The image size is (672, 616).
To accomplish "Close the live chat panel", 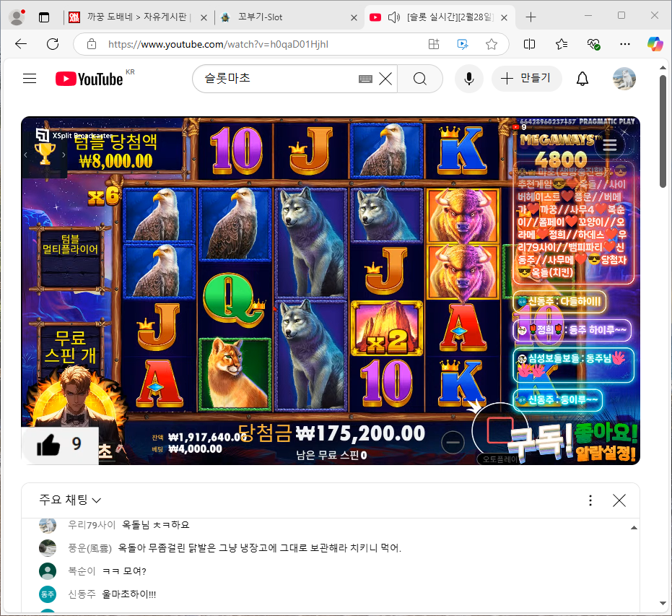I will pos(619,500).
